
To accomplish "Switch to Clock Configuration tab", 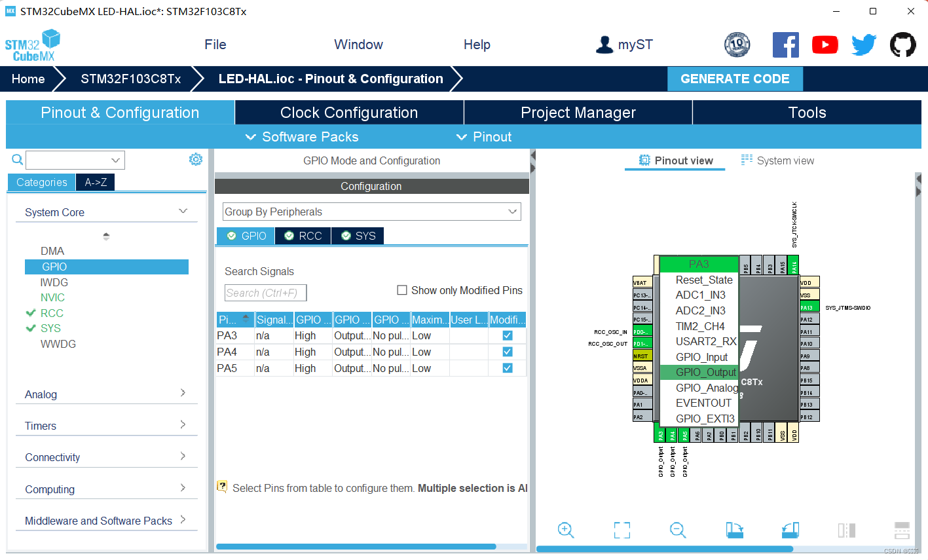I will point(349,113).
